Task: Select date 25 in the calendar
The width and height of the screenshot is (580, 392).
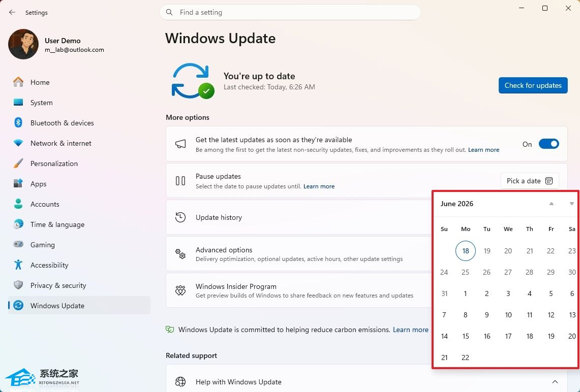Action: tap(465, 272)
